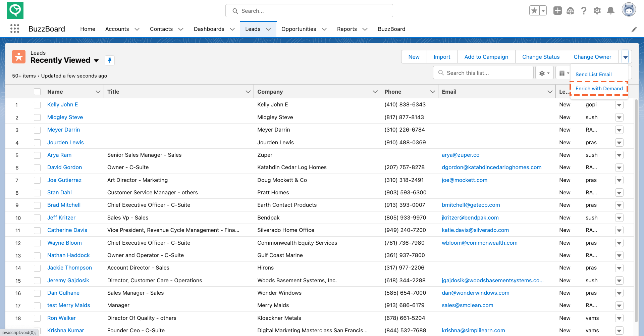
Task: Expand the Recently Viewed list selector
Action: (x=96, y=61)
